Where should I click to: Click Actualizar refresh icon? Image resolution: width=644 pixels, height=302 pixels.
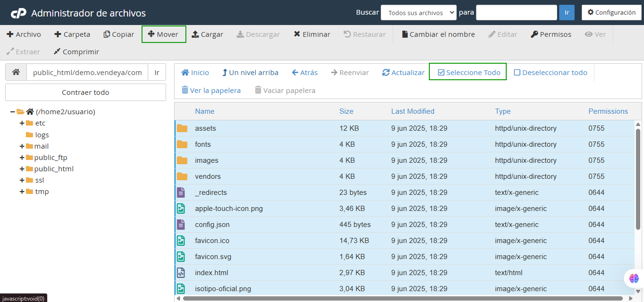pyautogui.click(x=386, y=73)
